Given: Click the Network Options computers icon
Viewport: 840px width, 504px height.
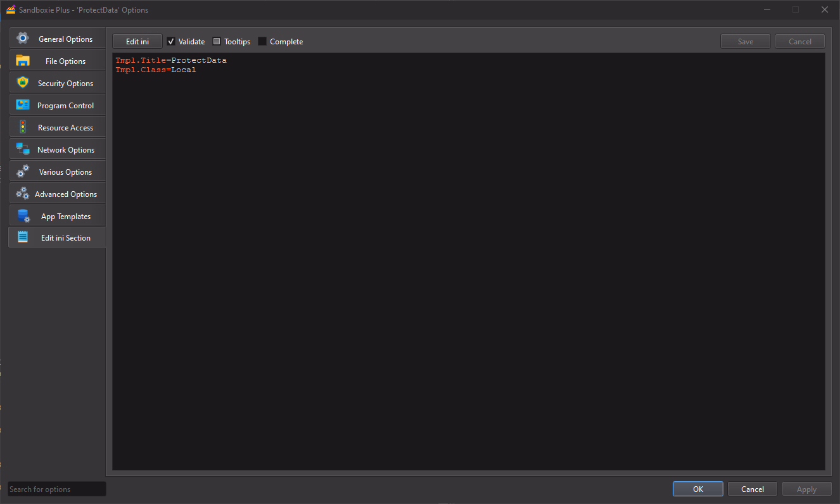Looking at the screenshot, I should (23, 149).
